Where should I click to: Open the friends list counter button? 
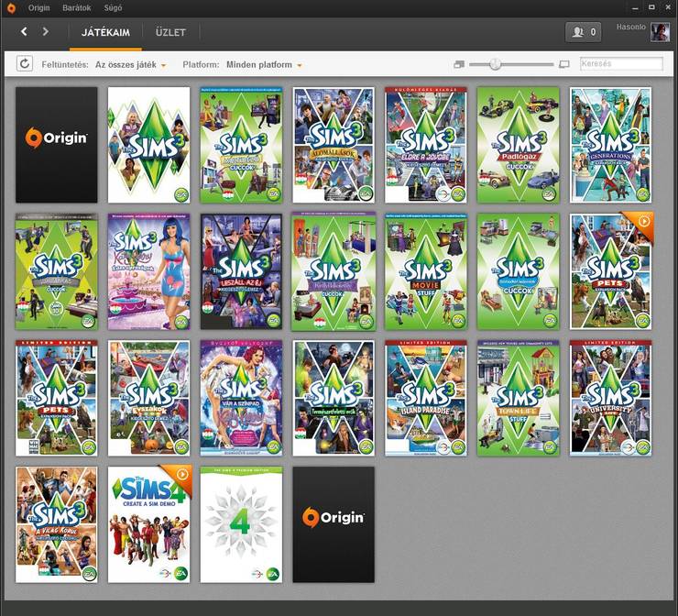583,32
